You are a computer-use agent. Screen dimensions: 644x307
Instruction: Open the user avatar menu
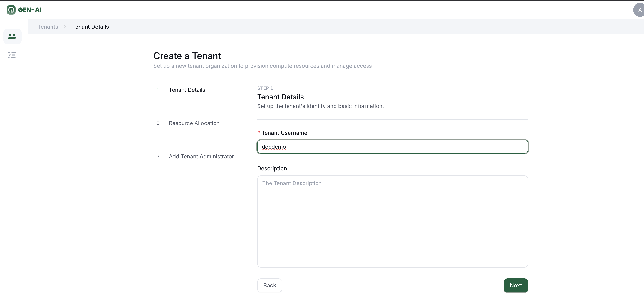point(639,10)
